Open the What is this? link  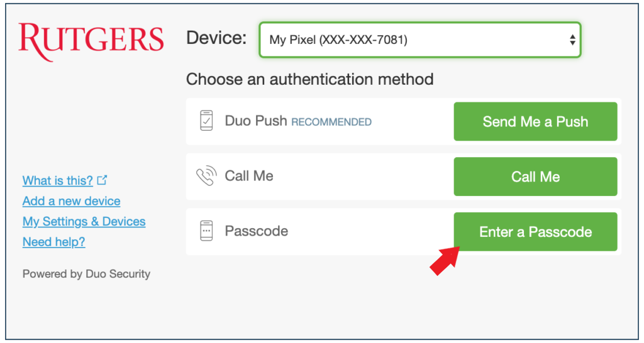click(x=58, y=181)
